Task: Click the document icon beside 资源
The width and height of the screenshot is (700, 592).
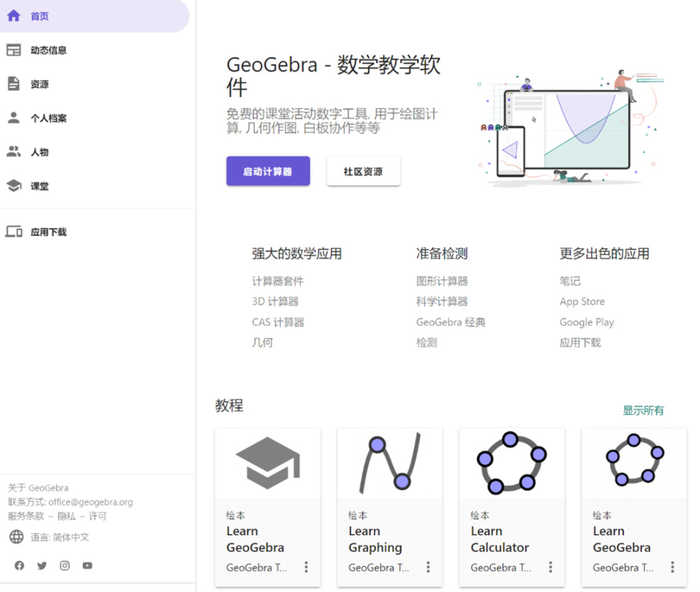Action: 14,84
